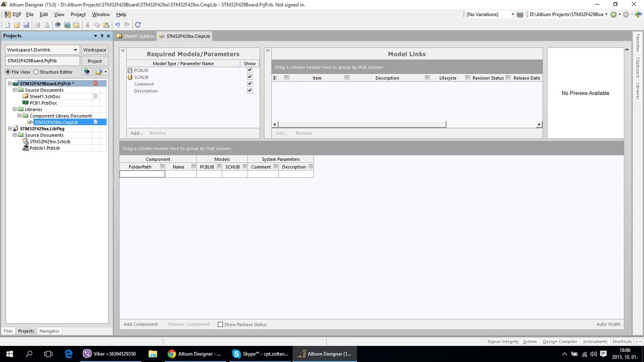Open the No Variations dropdown

pos(513,15)
